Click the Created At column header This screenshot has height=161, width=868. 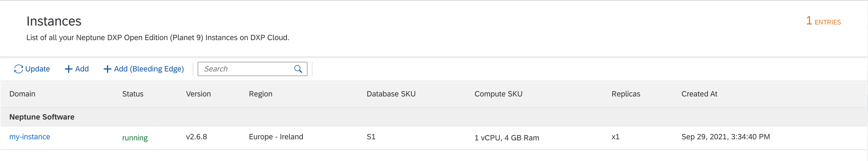click(x=699, y=94)
